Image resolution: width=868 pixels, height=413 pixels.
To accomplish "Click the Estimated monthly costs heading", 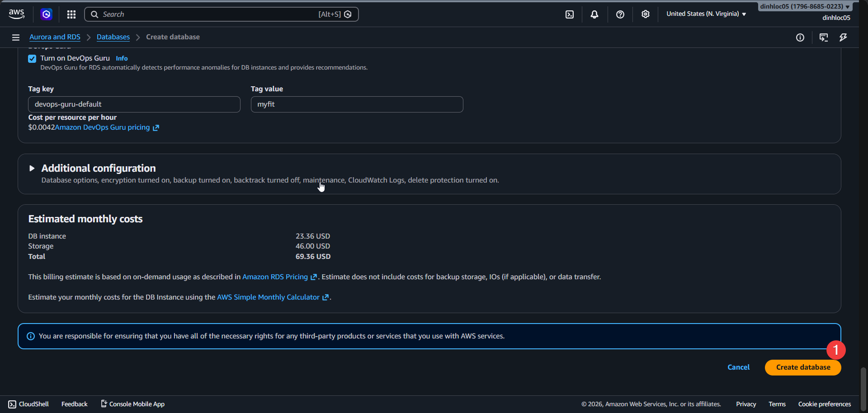I will pyautogui.click(x=85, y=219).
